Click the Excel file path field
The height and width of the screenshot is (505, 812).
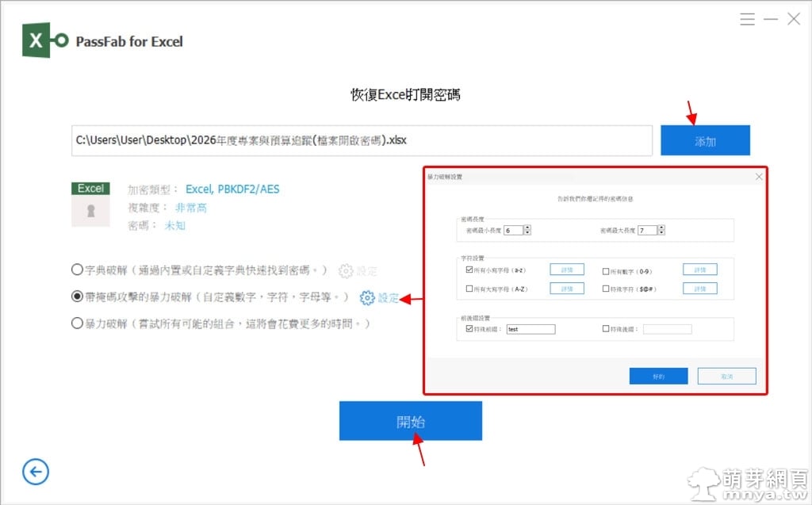tap(362, 140)
